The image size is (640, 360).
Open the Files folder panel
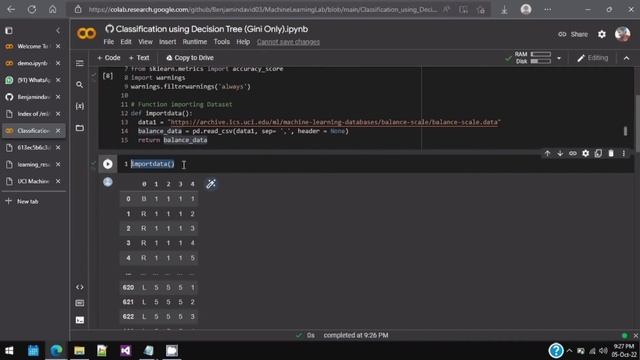80,128
